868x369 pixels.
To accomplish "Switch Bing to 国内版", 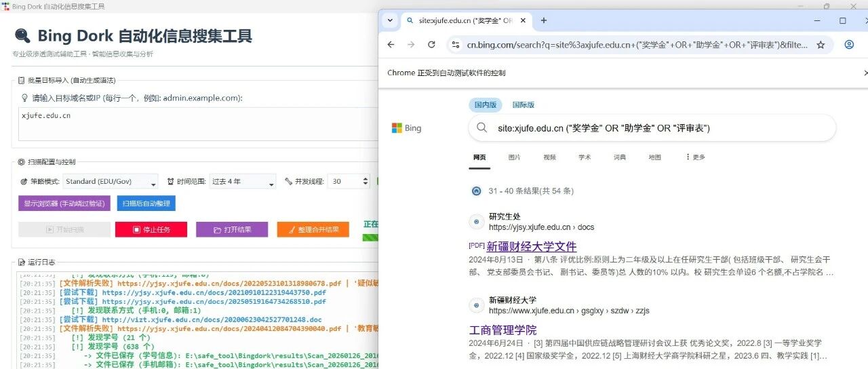I will click(486, 105).
